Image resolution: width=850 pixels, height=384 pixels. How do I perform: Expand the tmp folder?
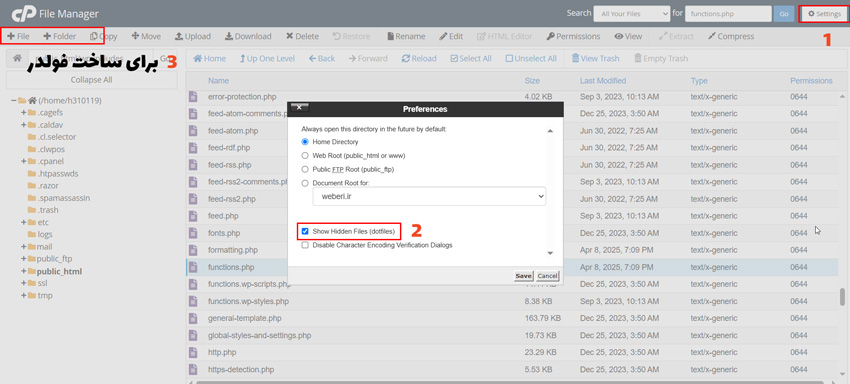[24, 295]
